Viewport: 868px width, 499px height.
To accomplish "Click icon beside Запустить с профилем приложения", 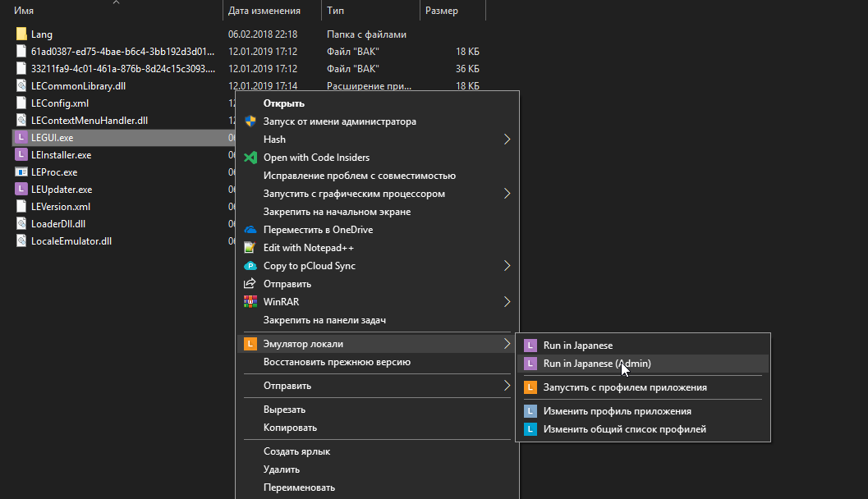I will click(x=530, y=387).
